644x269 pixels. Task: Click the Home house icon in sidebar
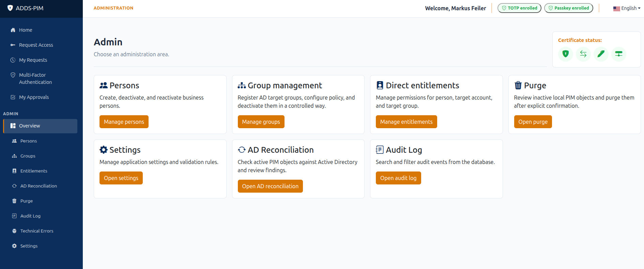[13, 30]
